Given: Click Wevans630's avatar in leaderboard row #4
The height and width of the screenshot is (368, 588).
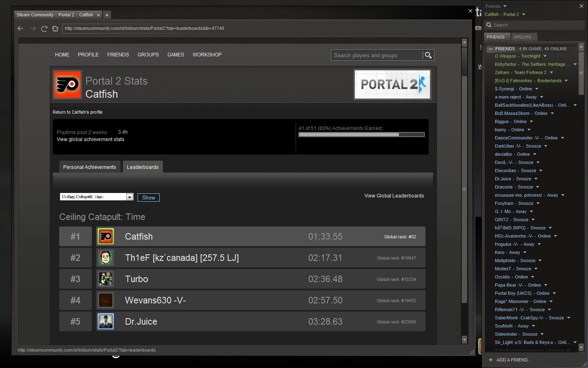Looking at the screenshot, I should [x=106, y=300].
